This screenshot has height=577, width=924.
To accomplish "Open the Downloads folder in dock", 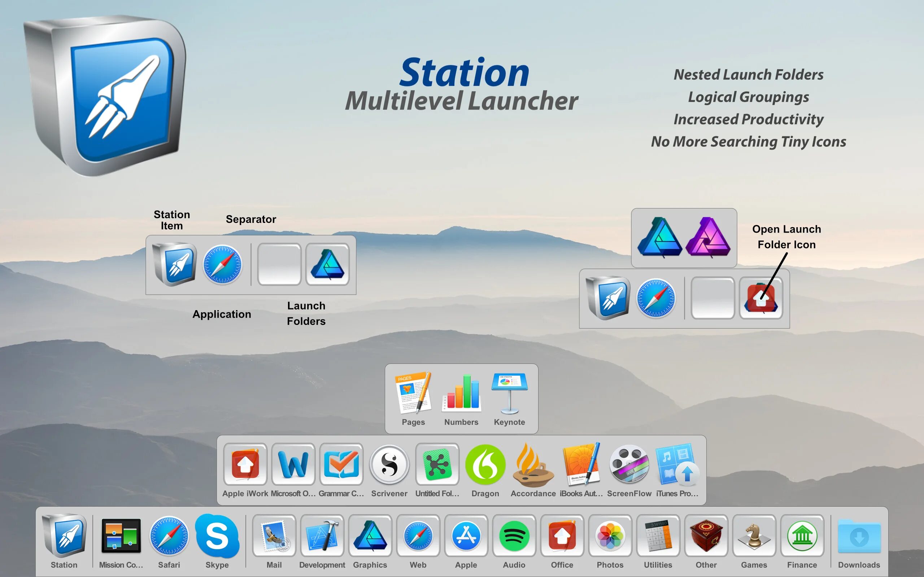I will 859,536.
